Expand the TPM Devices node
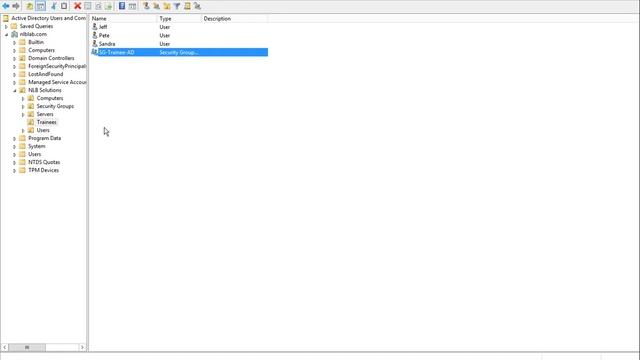 [15, 171]
